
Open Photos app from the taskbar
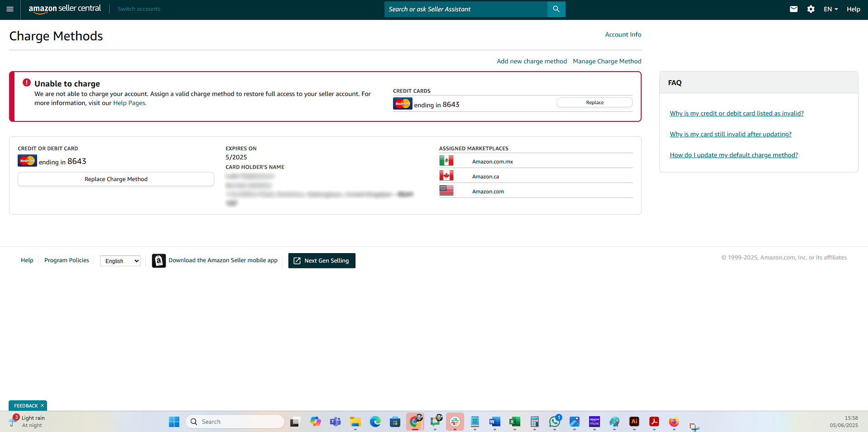[x=574, y=422]
